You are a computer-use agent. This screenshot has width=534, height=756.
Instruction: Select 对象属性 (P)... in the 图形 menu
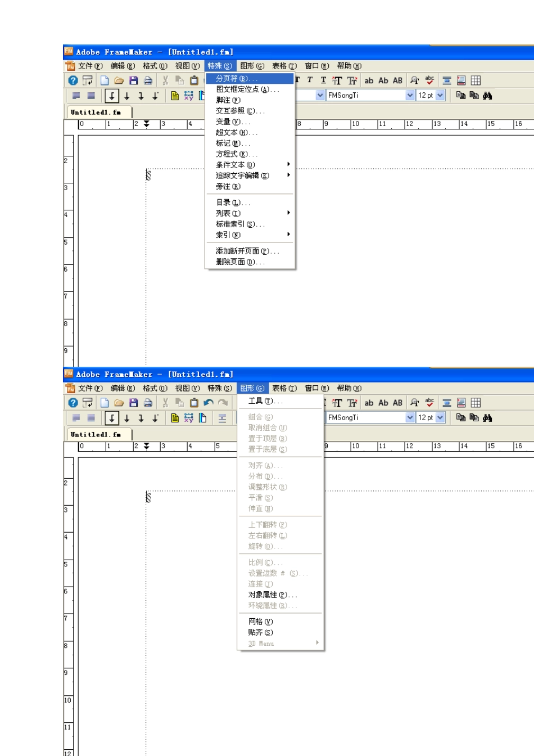point(280,595)
